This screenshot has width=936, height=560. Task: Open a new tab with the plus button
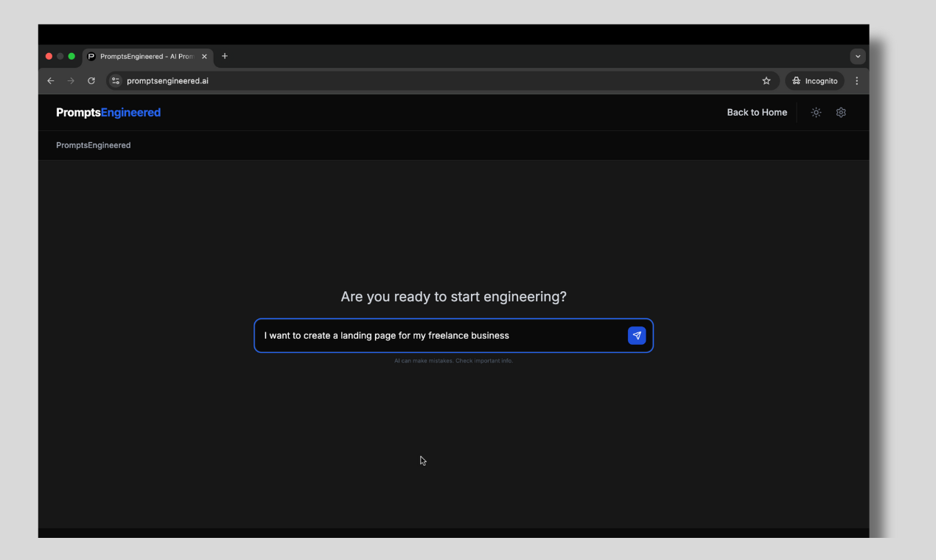click(x=225, y=56)
